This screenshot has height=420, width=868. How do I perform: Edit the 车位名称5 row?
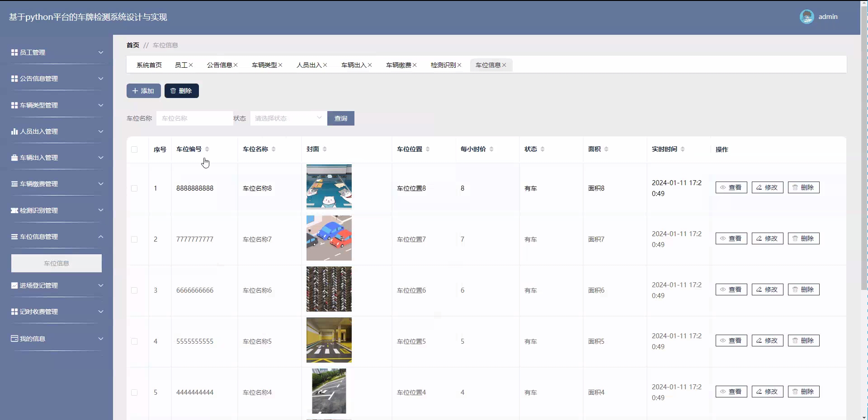click(768, 341)
